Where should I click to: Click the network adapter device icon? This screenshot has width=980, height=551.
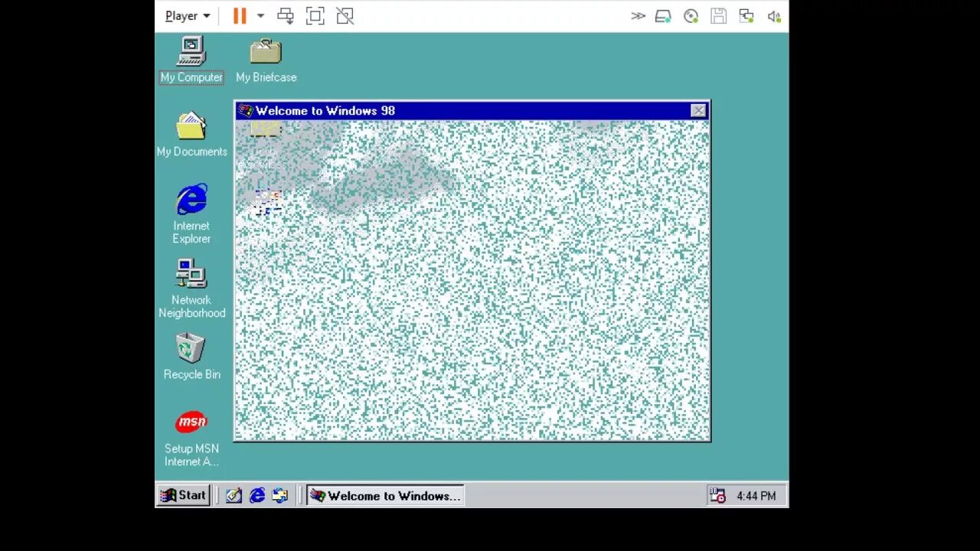(746, 16)
